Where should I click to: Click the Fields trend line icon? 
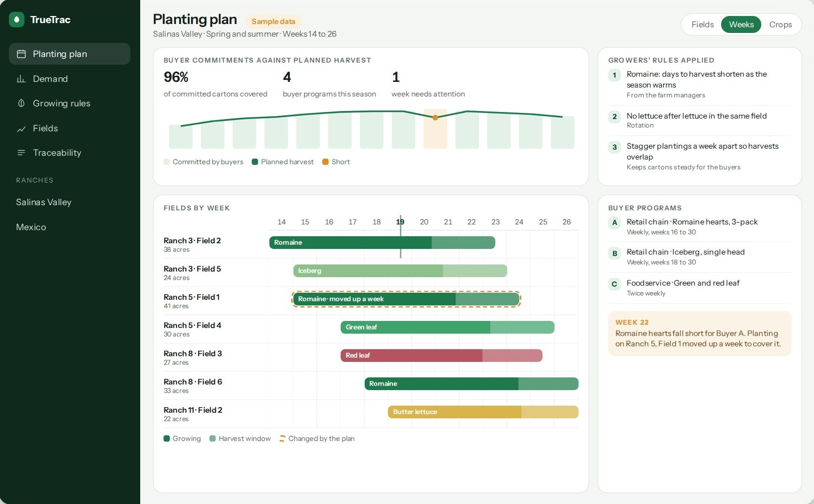tap(21, 128)
